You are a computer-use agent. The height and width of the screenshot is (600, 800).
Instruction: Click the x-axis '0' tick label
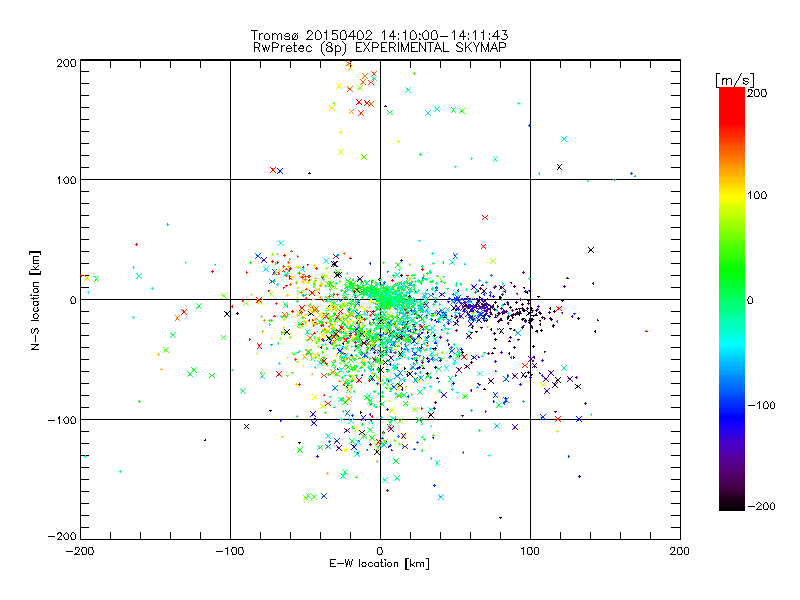click(380, 551)
